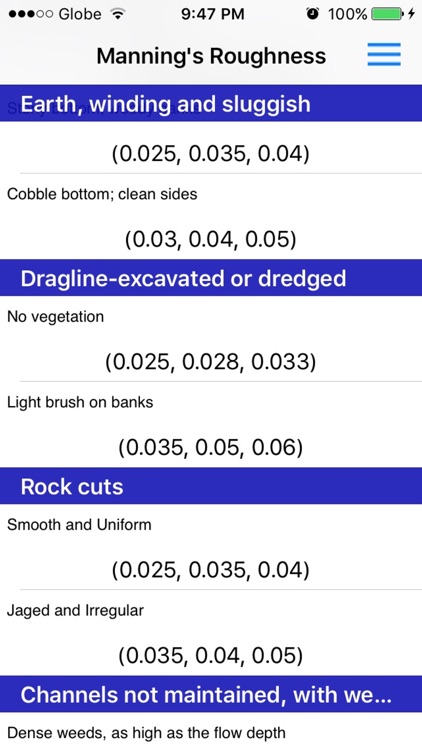
Task: Choose the Smooth and Uniform row
Action: 211,547
